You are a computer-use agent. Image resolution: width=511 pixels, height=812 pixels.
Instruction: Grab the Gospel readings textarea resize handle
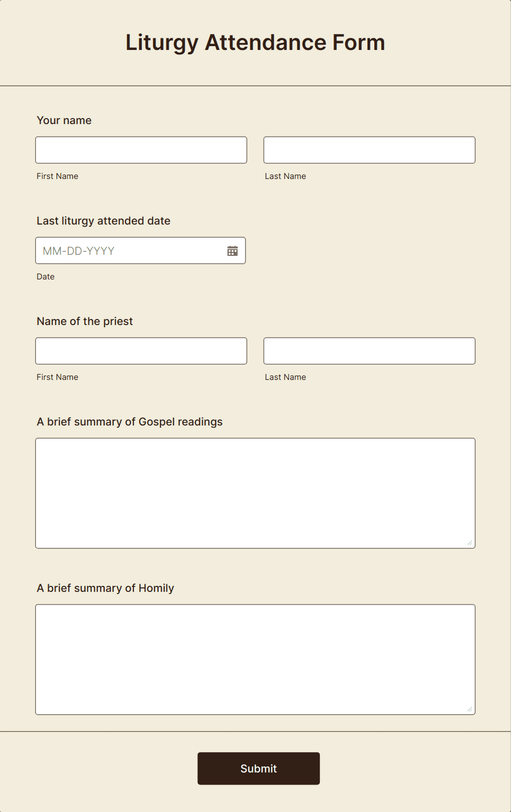pyautogui.click(x=470, y=543)
